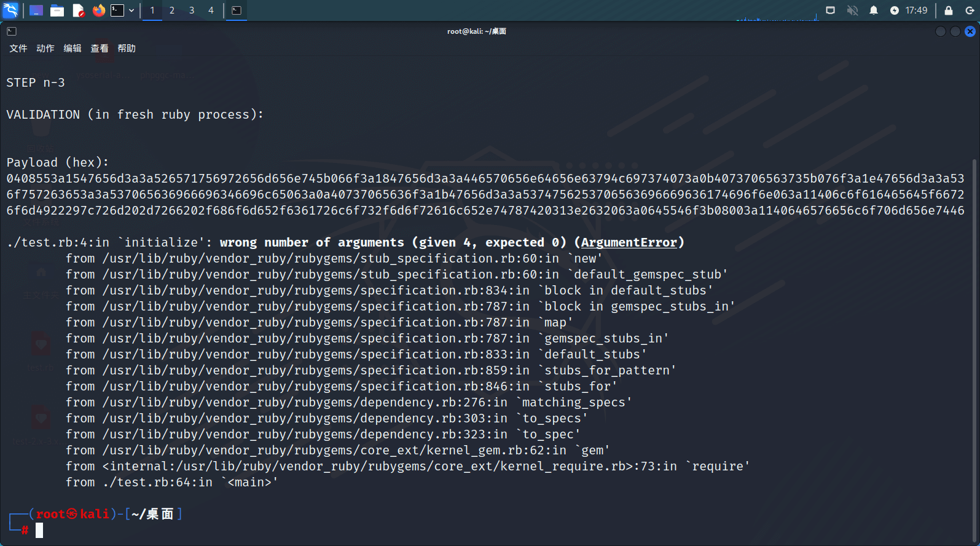The height and width of the screenshot is (546, 980).
Task: Click the terminal window title-bar icon
Action: point(12,31)
